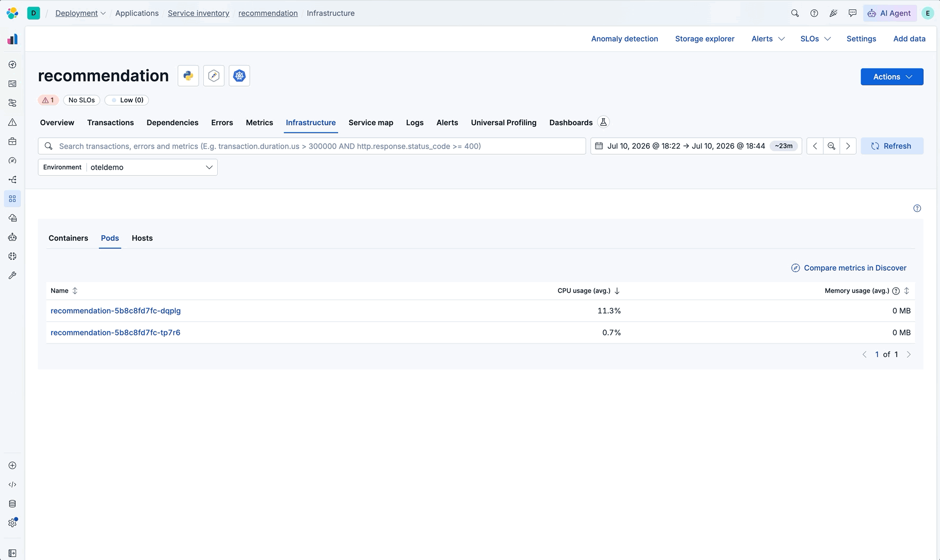Open pod recommendation-5b8c8fd7fc-tp7r6
The height and width of the screenshot is (560, 940).
(x=116, y=333)
